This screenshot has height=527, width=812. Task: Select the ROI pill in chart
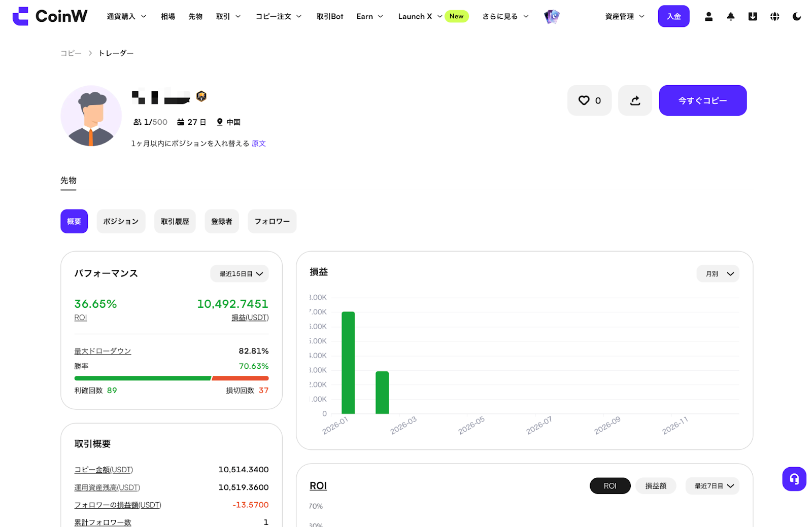[x=610, y=486]
